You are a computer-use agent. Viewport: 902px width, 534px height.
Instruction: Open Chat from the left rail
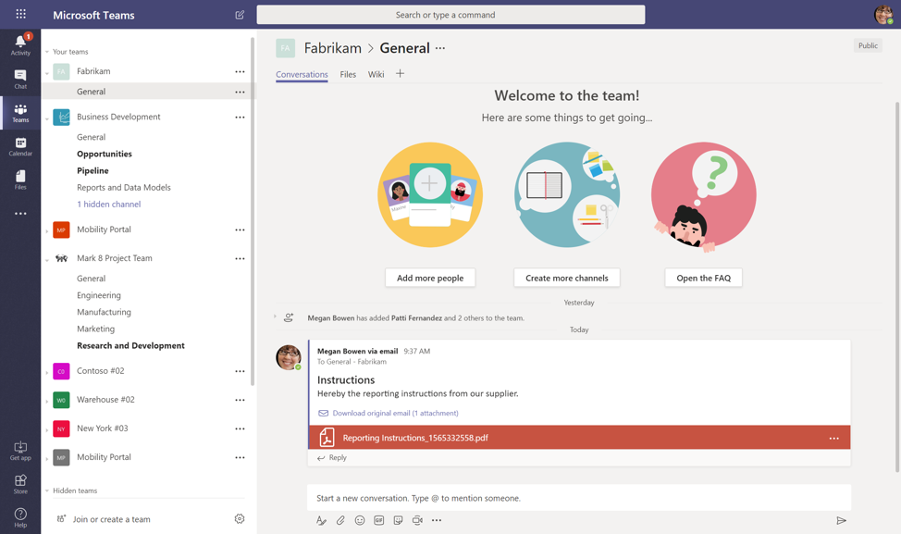[20, 79]
